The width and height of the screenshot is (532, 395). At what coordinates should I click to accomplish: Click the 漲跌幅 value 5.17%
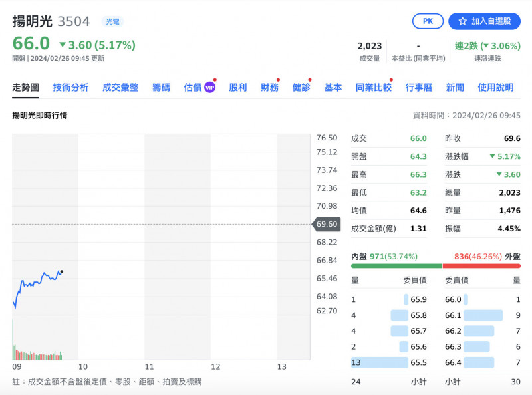click(x=505, y=156)
